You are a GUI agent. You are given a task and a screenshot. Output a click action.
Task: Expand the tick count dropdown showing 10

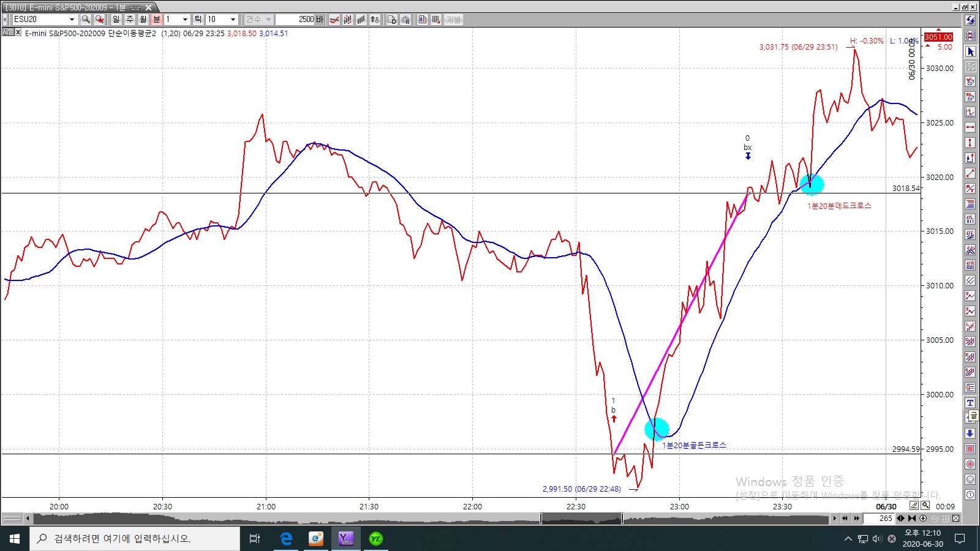pos(233,20)
